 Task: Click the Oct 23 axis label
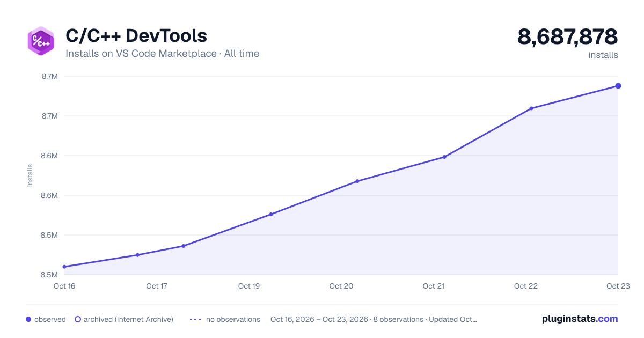[x=617, y=286]
